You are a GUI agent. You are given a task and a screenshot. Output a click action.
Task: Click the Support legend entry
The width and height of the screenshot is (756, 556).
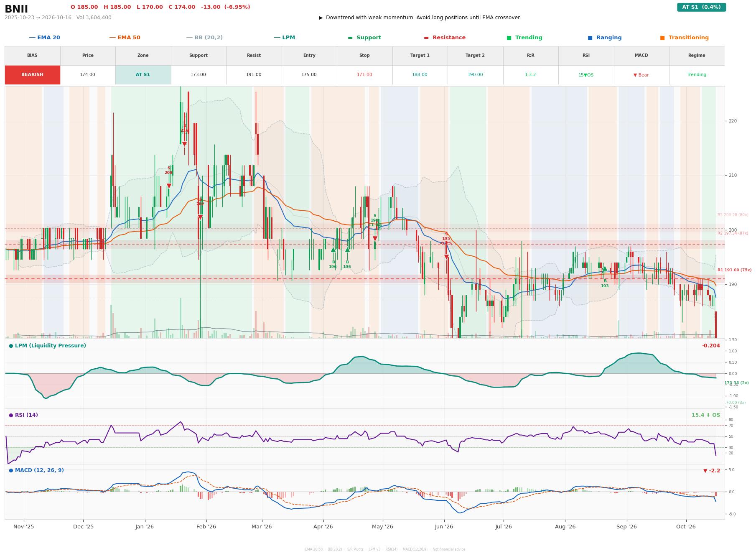point(364,38)
